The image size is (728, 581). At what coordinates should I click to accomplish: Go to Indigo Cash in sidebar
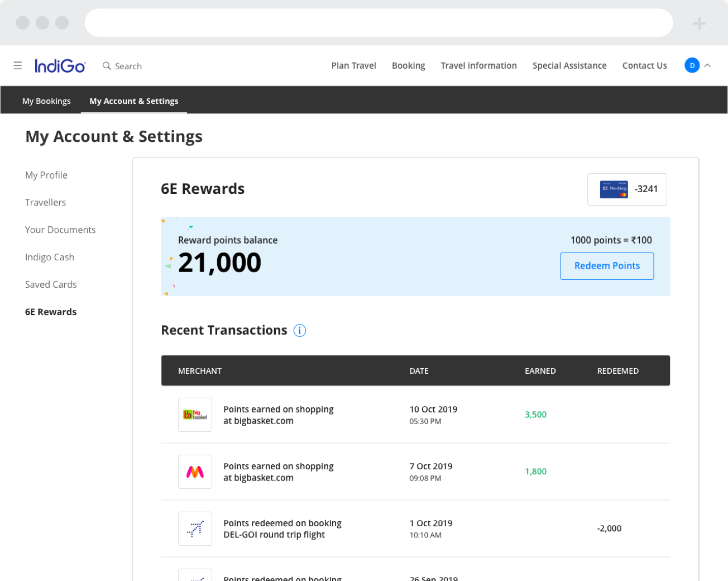pyautogui.click(x=50, y=257)
